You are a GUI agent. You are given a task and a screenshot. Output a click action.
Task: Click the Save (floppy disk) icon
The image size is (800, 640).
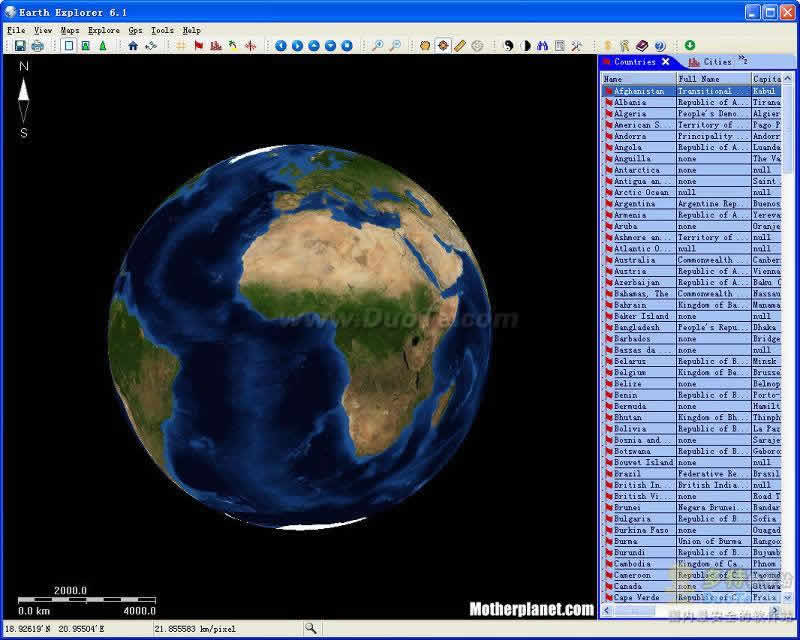(x=20, y=46)
